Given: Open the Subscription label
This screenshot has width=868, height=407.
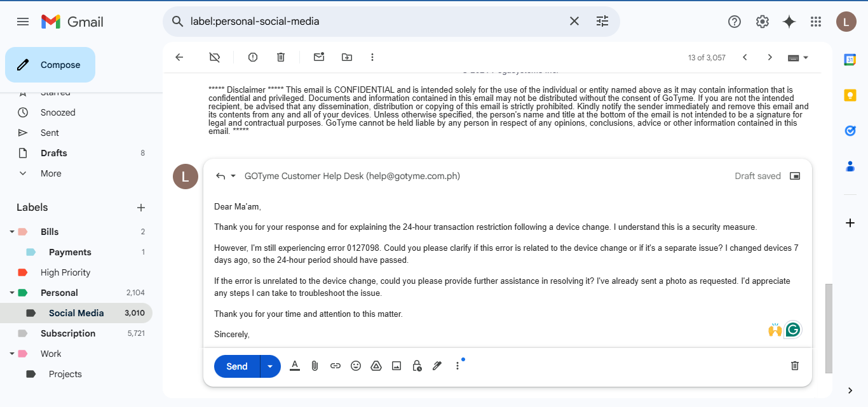Looking at the screenshot, I should 68,333.
